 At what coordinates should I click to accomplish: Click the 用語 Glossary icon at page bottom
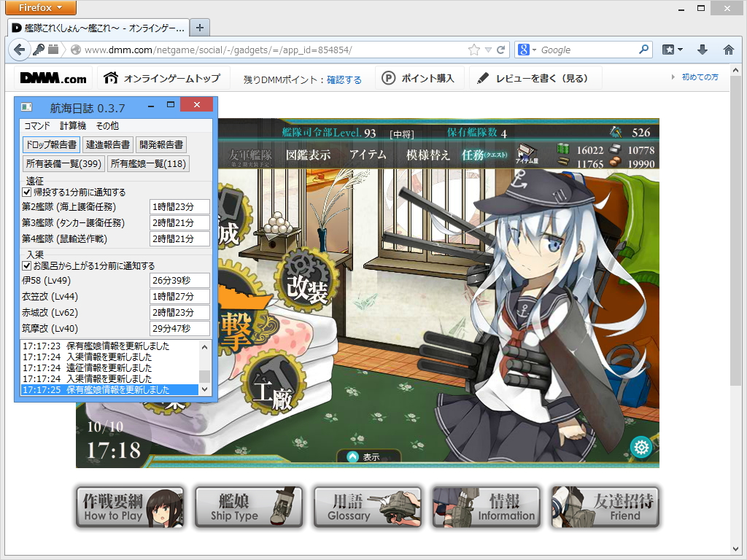point(367,506)
